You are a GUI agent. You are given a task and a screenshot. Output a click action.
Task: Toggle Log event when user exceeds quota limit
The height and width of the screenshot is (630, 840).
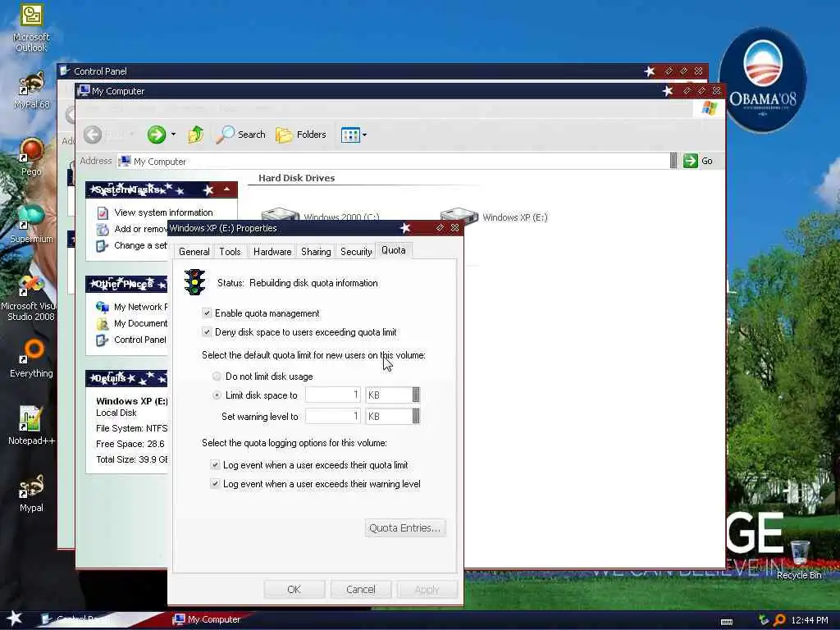[x=215, y=465]
